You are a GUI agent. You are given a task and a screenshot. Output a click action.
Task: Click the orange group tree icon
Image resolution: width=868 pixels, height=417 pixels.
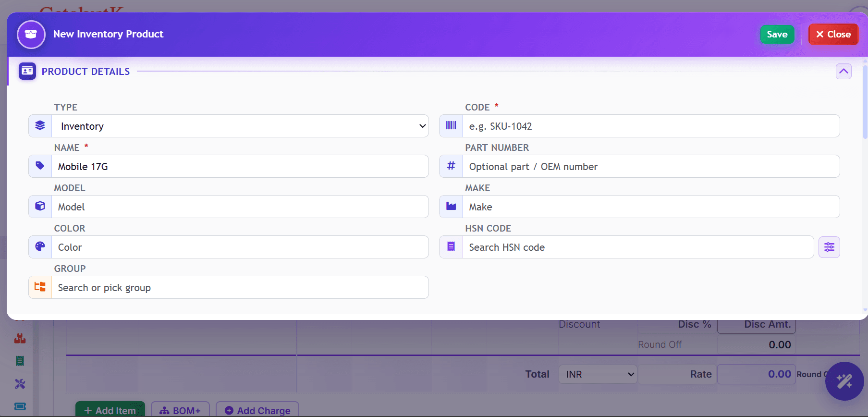tap(40, 287)
